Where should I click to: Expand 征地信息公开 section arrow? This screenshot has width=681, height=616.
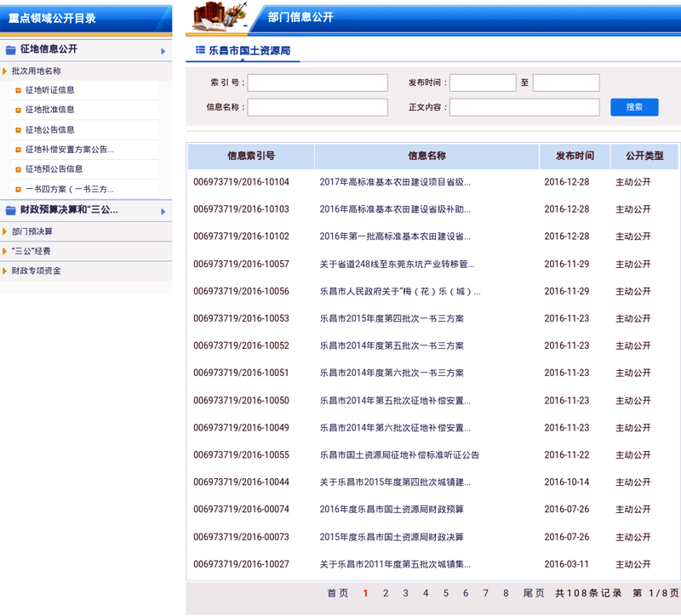point(163,51)
